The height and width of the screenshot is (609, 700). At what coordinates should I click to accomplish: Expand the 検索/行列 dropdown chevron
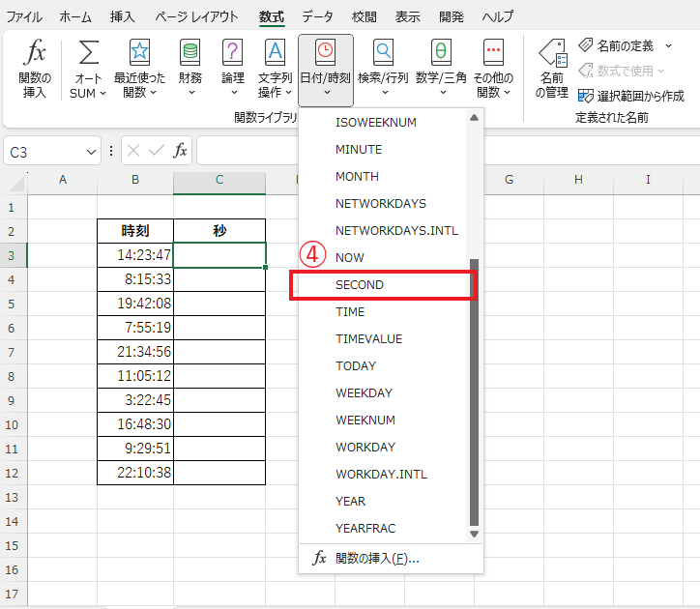point(385,93)
